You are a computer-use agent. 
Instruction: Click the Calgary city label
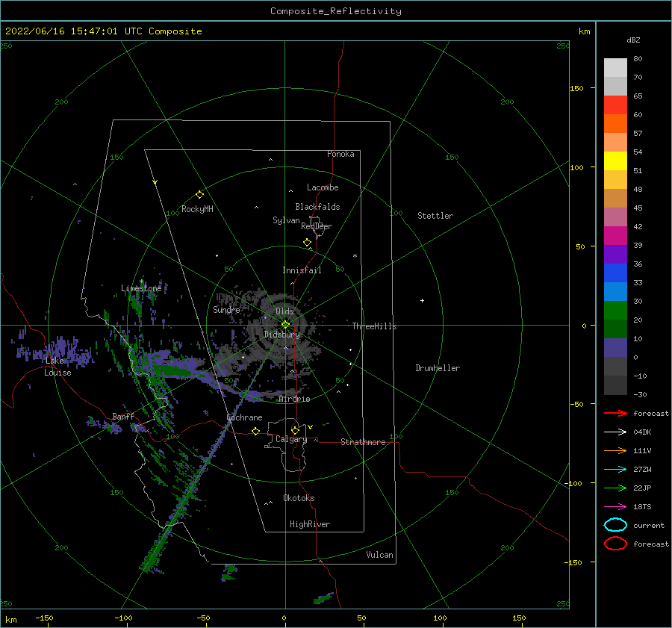291,439
